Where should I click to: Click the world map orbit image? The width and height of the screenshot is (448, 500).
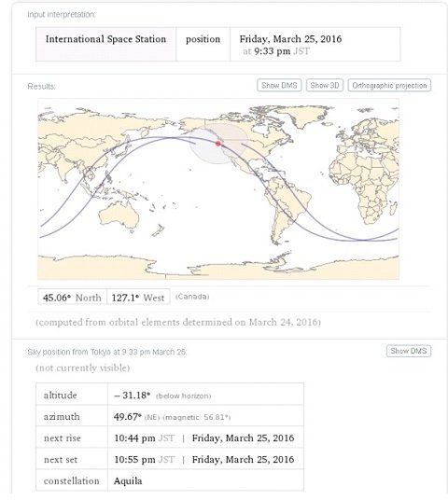click(218, 189)
